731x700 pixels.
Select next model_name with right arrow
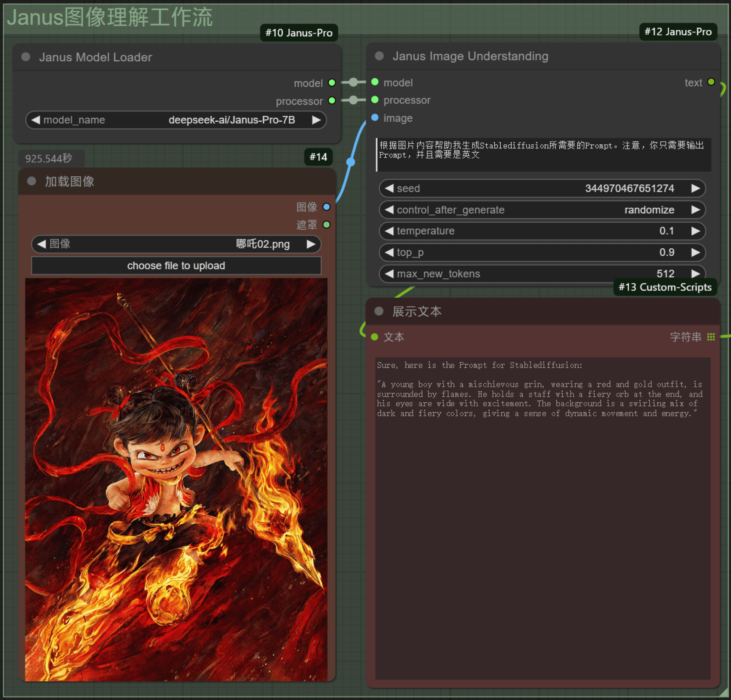(316, 120)
